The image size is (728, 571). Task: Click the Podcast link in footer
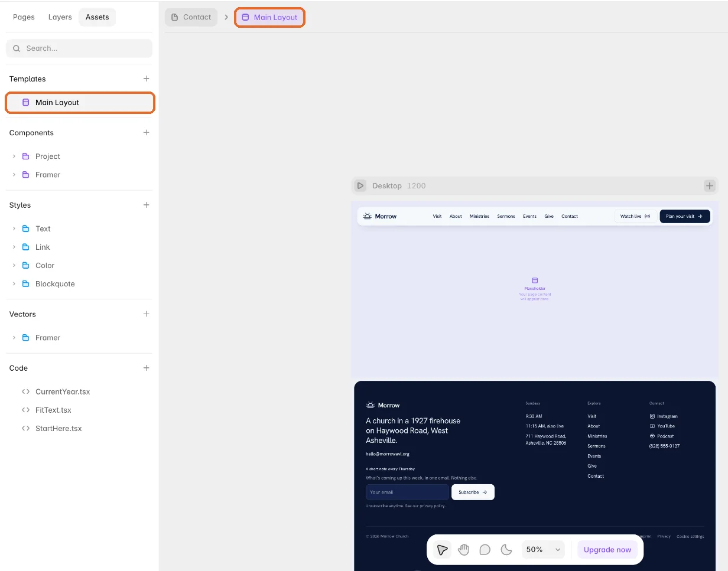tap(661, 436)
